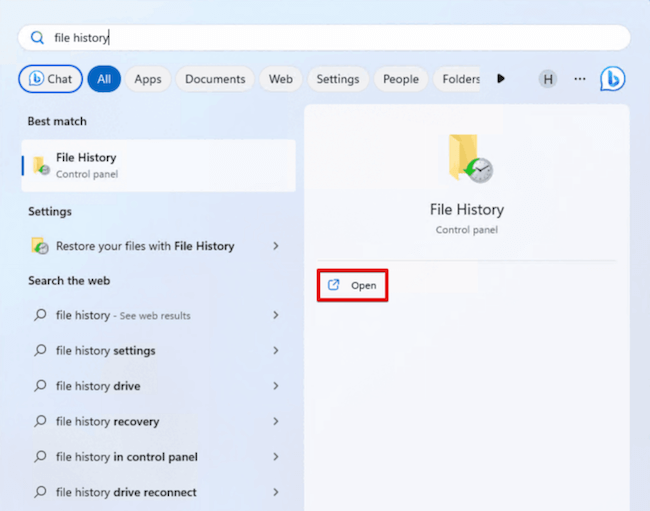650x511 pixels.
Task: Switch to the Settings filter tab
Action: [338, 79]
